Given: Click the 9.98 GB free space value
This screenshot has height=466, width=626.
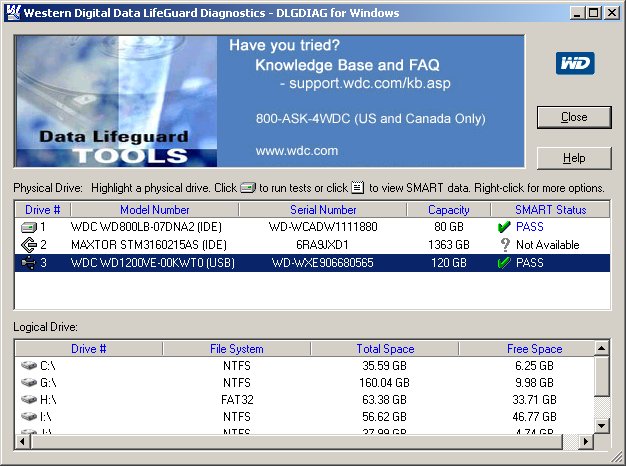Looking at the screenshot, I should point(534,383).
